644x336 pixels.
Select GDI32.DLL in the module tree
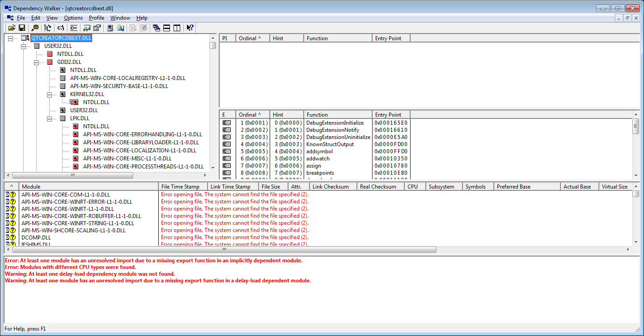[x=69, y=62]
